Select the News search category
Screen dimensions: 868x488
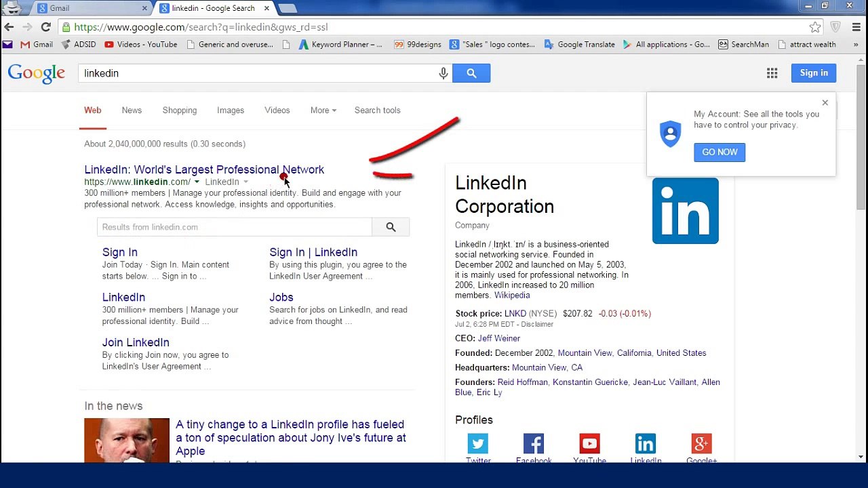pos(132,110)
